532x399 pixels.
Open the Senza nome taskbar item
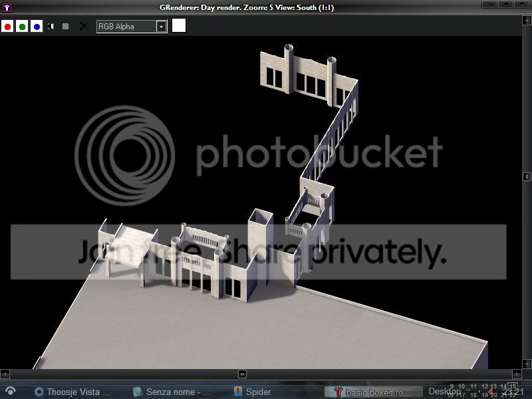click(x=172, y=392)
